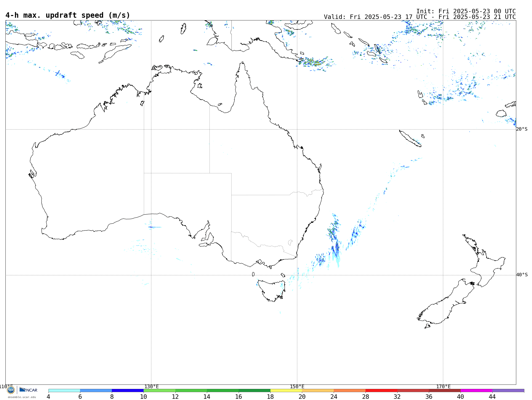Screen dimensions: 532x400
Task: Click the colorbar tick label '4'
Action: [x=49, y=397]
